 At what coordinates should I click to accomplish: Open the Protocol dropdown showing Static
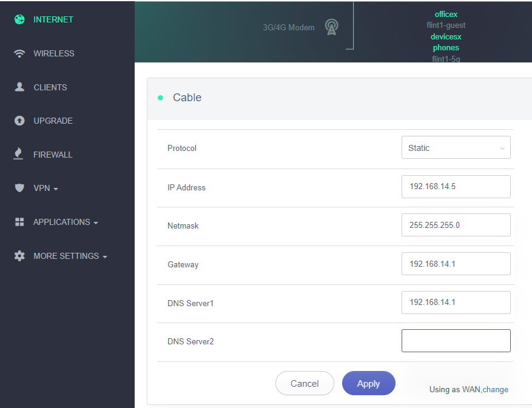tap(456, 148)
